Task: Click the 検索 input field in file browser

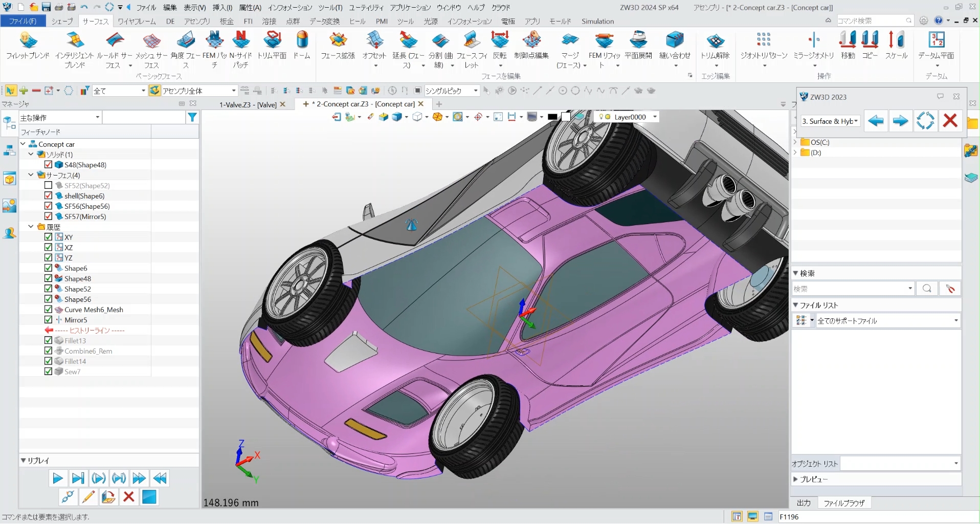Action: coord(853,289)
